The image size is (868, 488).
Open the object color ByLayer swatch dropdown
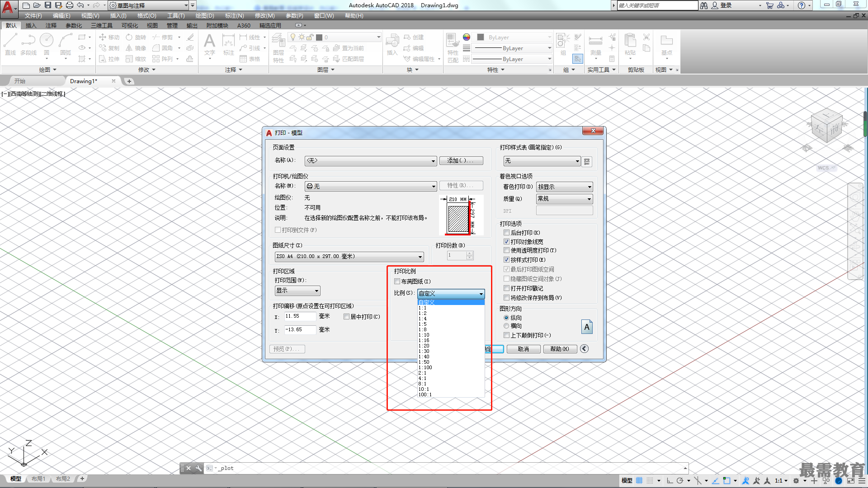(514, 38)
